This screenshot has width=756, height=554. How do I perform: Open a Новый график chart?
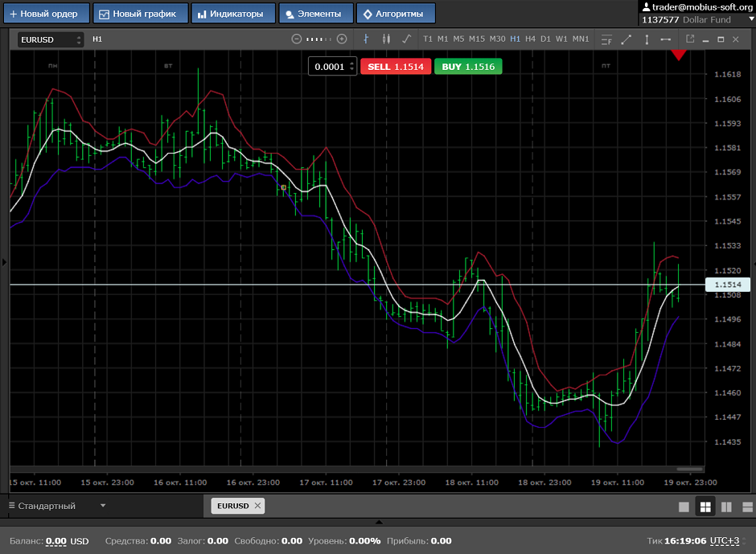(140, 14)
